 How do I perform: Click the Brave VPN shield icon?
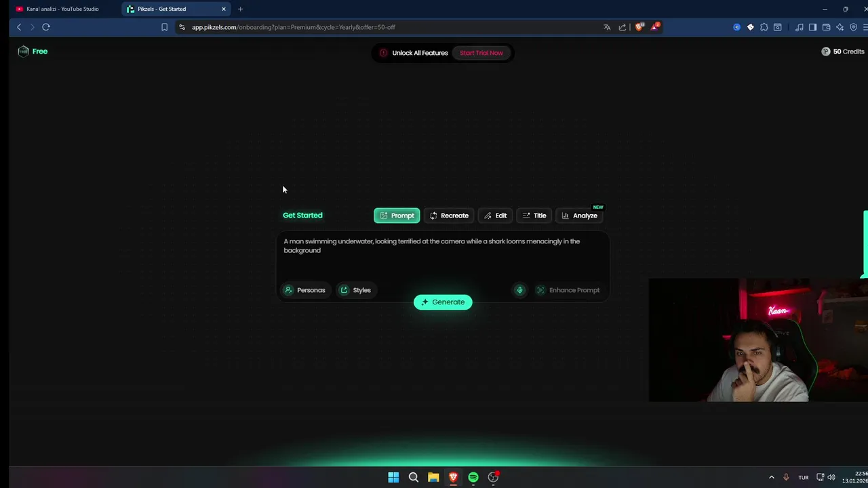853,27
